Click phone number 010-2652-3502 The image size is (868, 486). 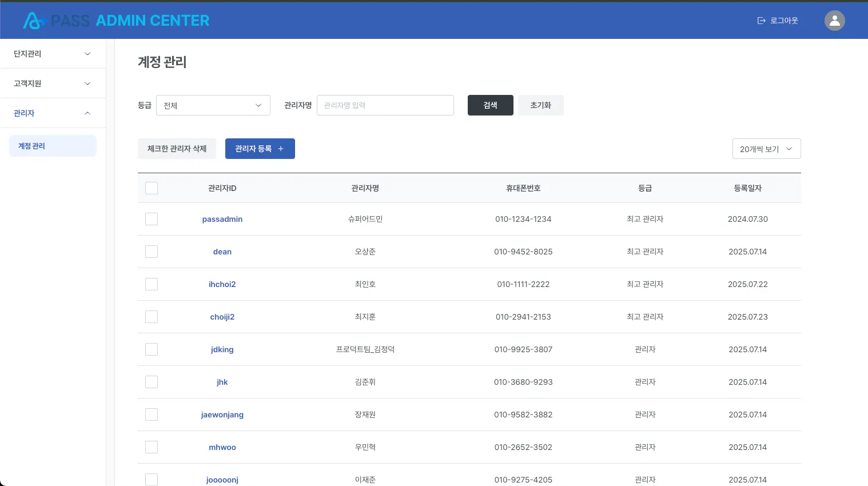pos(523,447)
